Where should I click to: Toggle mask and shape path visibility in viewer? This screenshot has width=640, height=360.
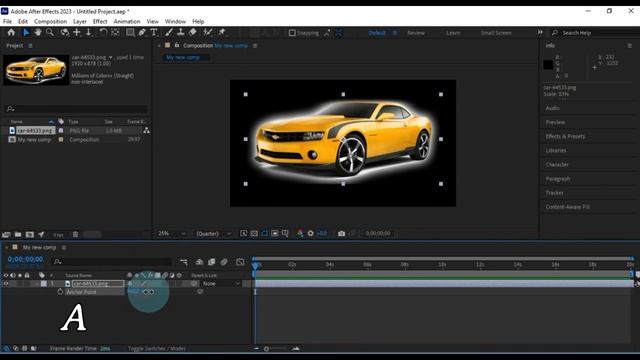tap(264, 233)
